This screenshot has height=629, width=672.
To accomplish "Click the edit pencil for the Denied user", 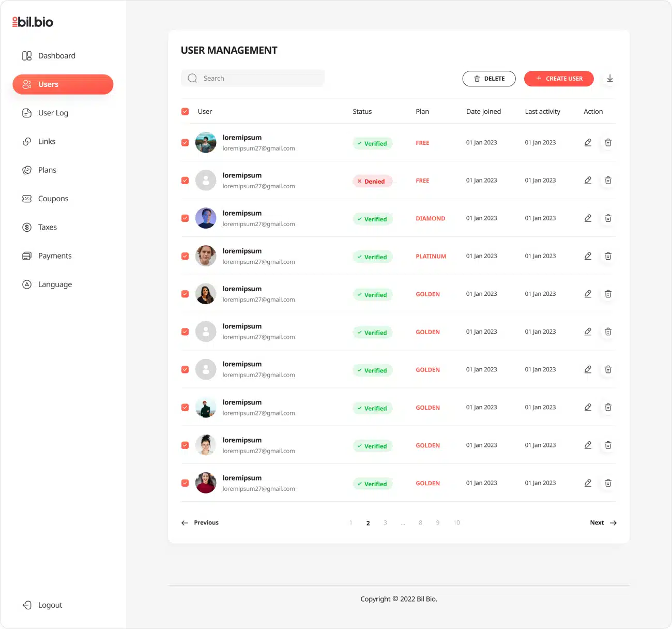I will click(588, 181).
